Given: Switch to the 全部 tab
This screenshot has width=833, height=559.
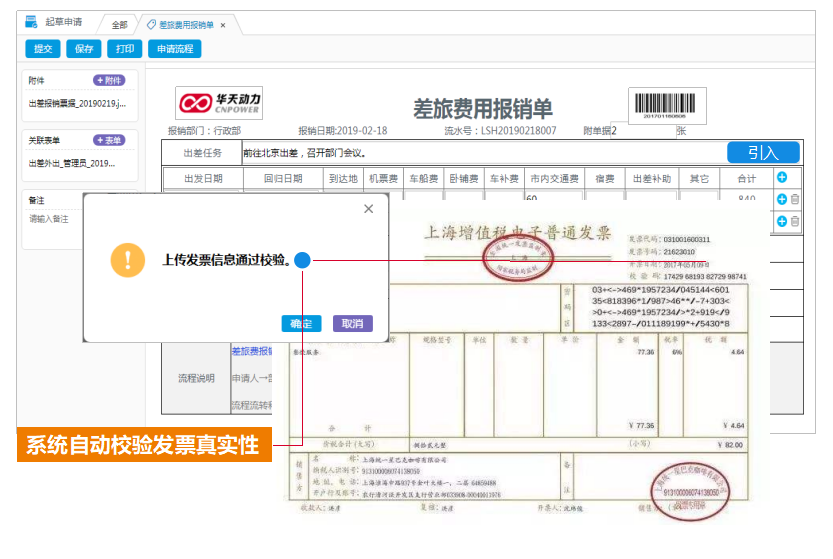Looking at the screenshot, I should pyautogui.click(x=119, y=24).
